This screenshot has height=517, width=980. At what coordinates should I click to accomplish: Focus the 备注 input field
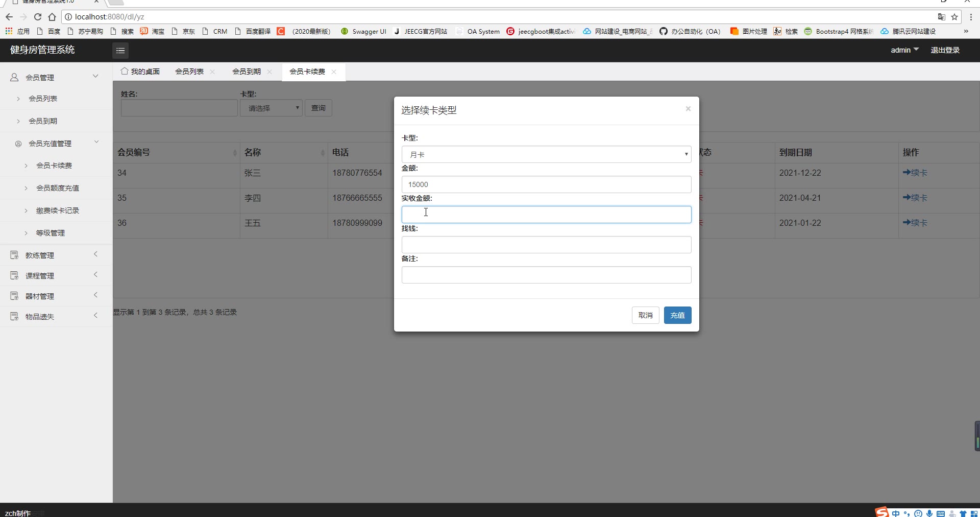pyautogui.click(x=546, y=275)
